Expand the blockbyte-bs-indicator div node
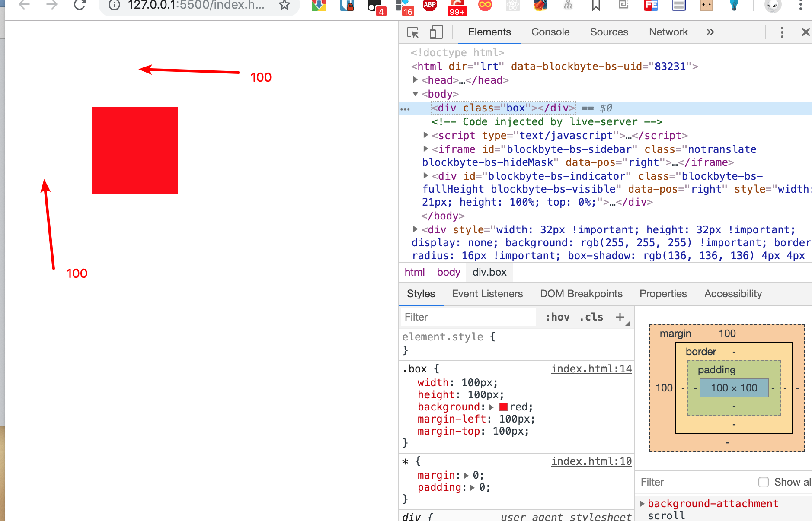 (x=426, y=176)
